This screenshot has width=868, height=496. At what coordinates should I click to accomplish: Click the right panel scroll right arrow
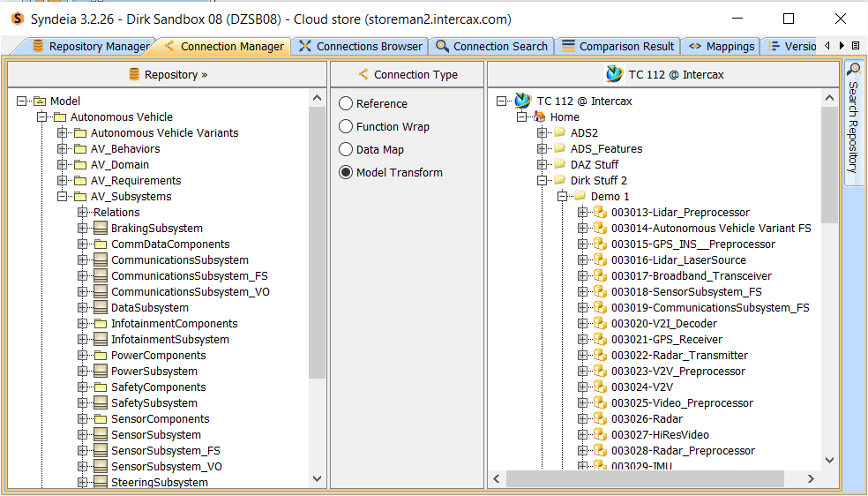pos(811,478)
